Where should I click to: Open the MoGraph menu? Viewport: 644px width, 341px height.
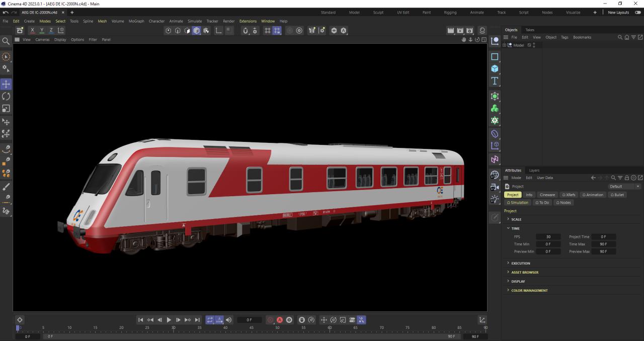pyautogui.click(x=136, y=21)
